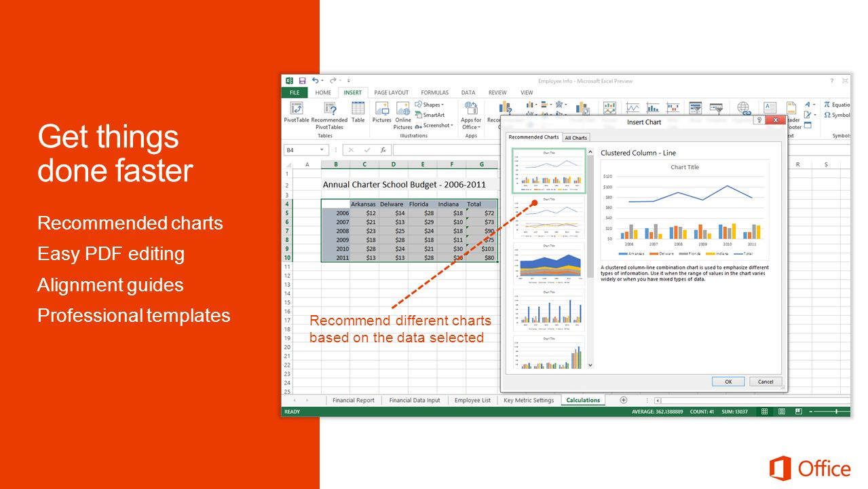Select the stacked area chart thumbnail
Viewport: 868px width, 489px height.
pyautogui.click(x=548, y=263)
